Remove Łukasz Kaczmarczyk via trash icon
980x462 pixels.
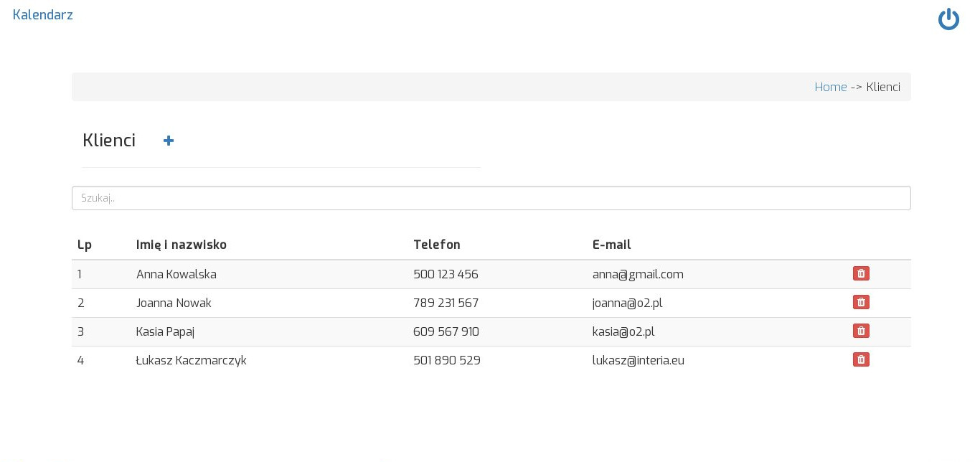pos(861,359)
